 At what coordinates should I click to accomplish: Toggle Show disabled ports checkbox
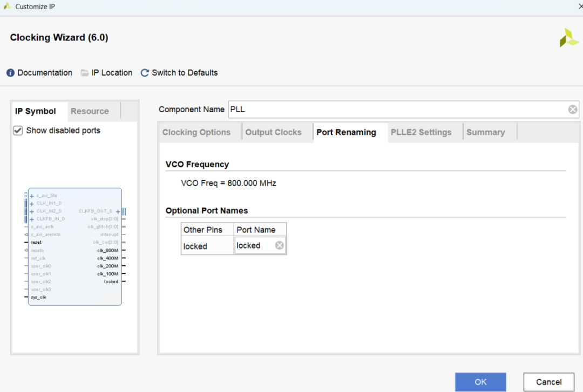point(18,130)
